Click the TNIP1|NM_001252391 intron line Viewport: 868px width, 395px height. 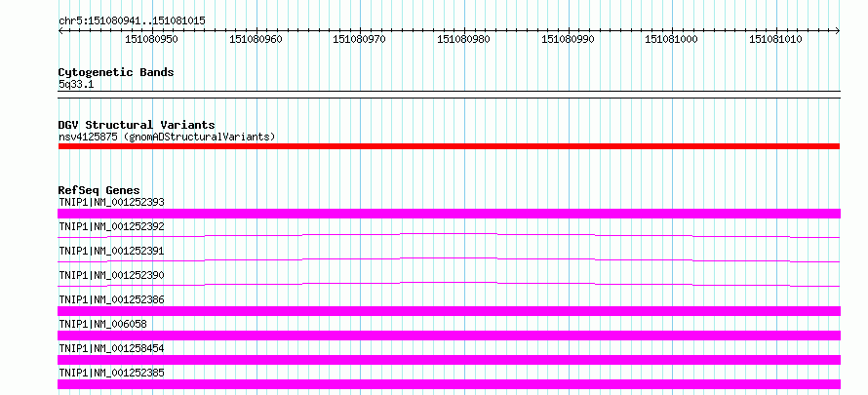pyautogui.click(x=449, y=260)
